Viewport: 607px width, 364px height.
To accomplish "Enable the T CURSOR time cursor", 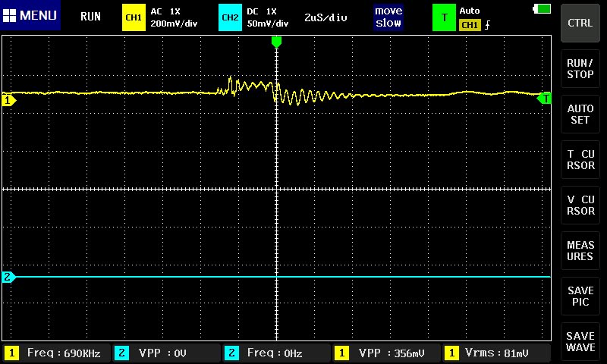I will coord(580,160).
